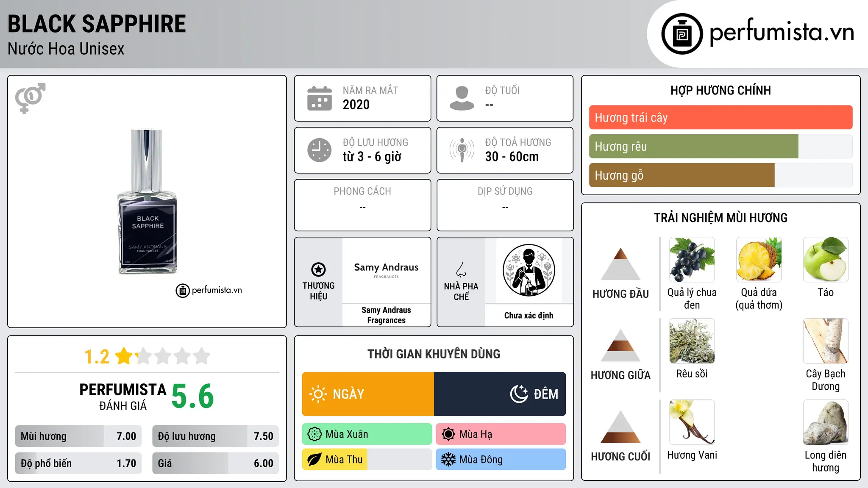Open the birch wood note image
The width and height of the screenshot is (868, 488).
pyautogui.click(x=826, y=341)
